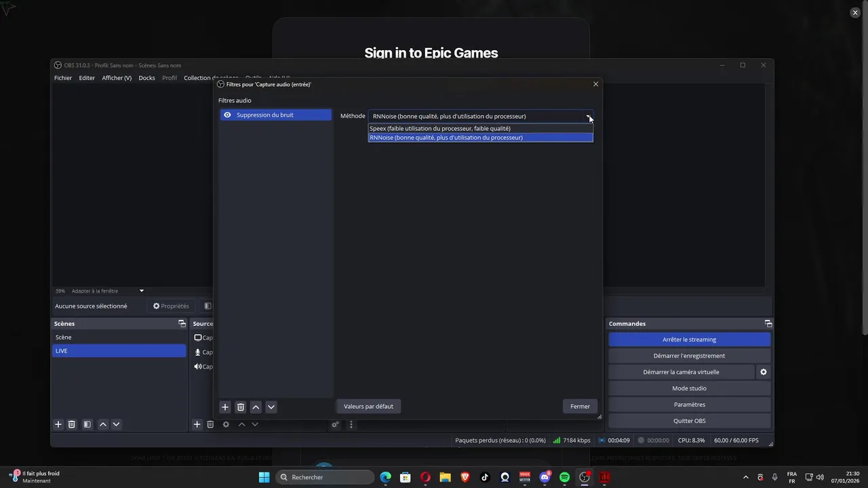868x488 pixels.
Task: Select Speex noise suppression method option
Action: (x=480, y=128)
